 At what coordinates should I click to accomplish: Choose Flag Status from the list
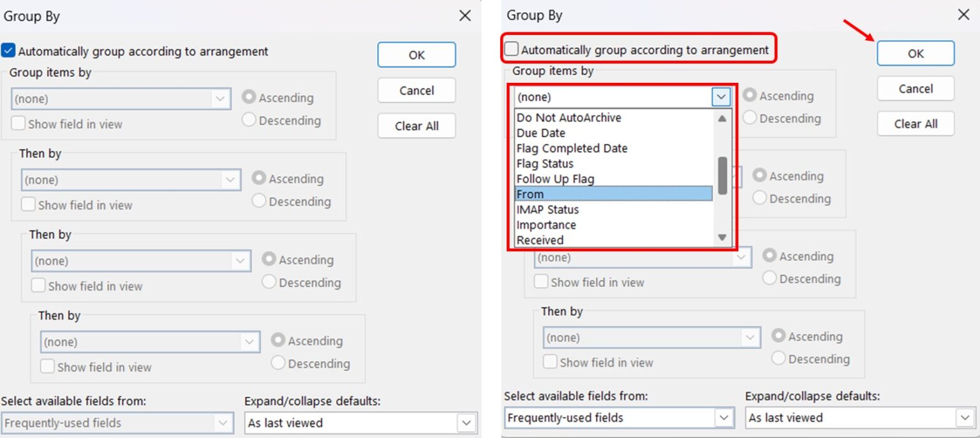coord(614,164)
